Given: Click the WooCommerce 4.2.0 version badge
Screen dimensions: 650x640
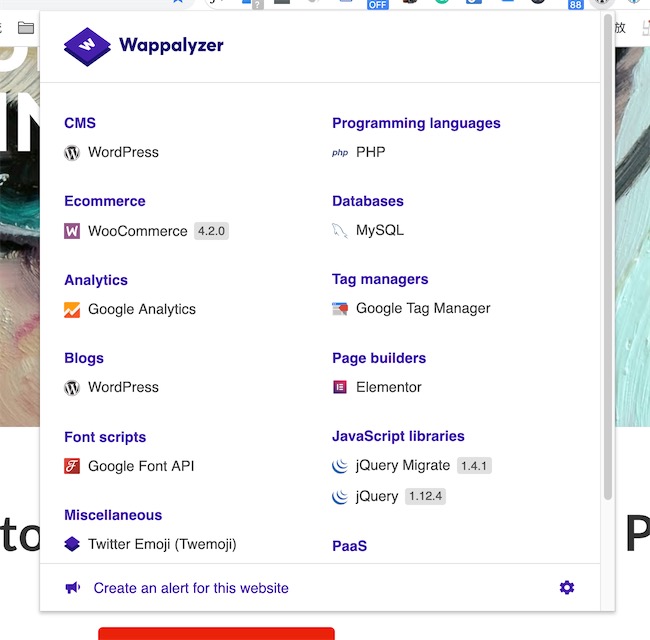Looking at the screenshot, I should pos(211,231).
